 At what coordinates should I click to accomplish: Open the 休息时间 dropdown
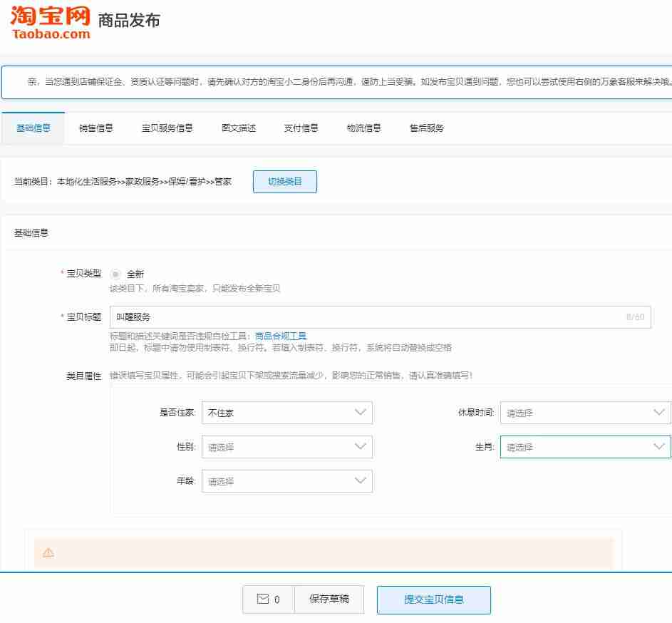[x=585, y=412]
